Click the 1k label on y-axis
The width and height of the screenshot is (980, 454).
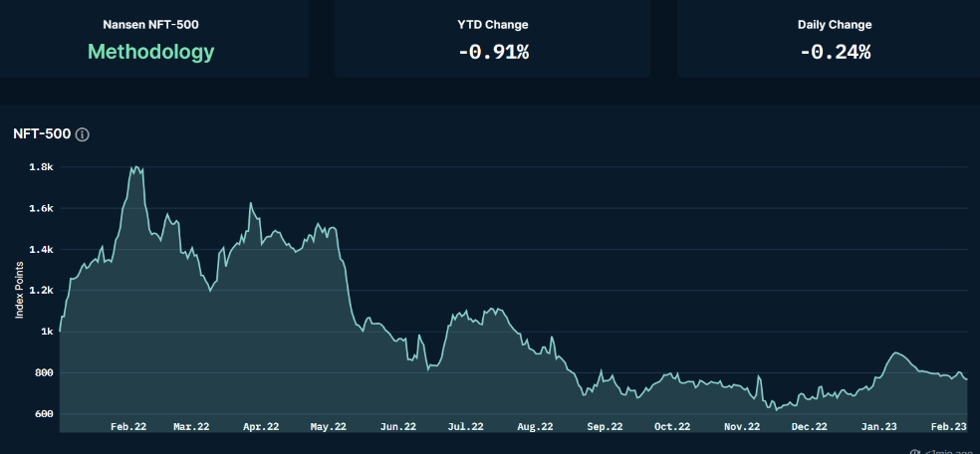(46, 332)
